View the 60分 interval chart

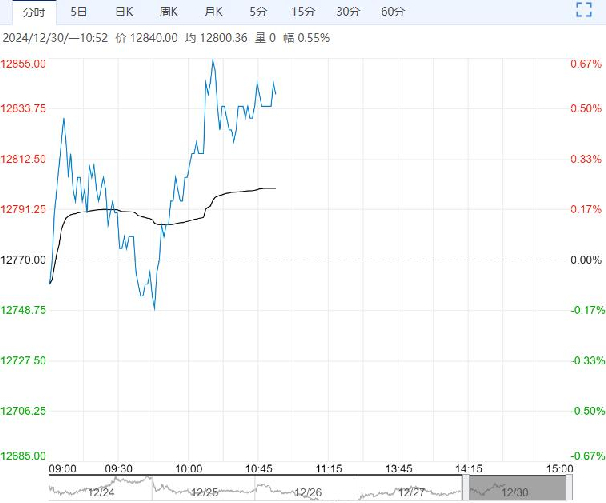(393, 12)
